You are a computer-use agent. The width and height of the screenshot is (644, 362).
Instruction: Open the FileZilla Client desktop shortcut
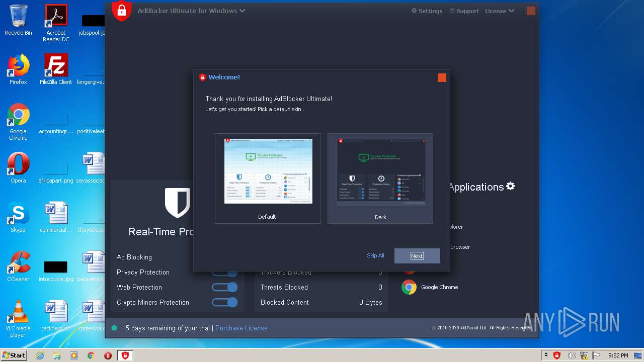pyautogui.click(x=56, y=69)
